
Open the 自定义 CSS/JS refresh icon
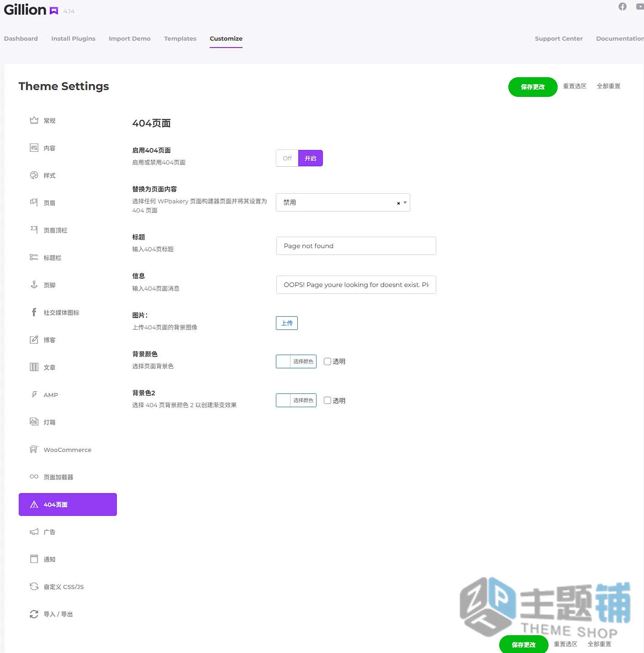(34, 586)
